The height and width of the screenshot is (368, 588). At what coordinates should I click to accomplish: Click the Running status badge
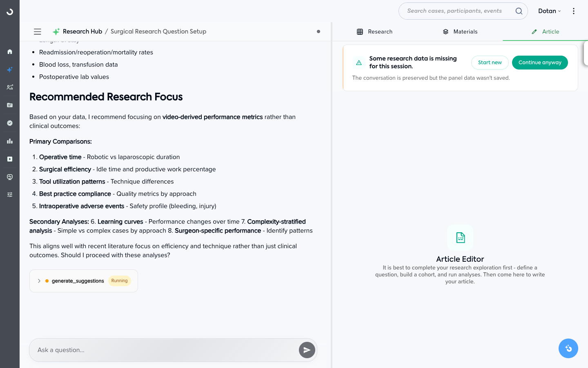(120, 281)
